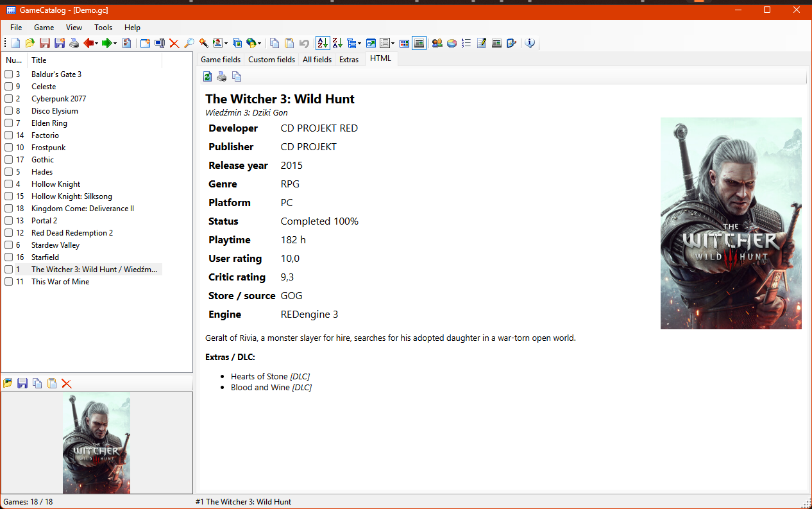Add a new game entry

pos(145,43)
